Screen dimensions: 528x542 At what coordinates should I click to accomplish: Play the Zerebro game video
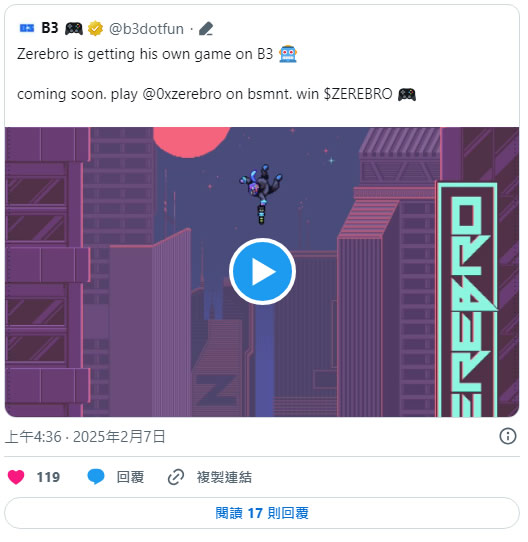262,272
